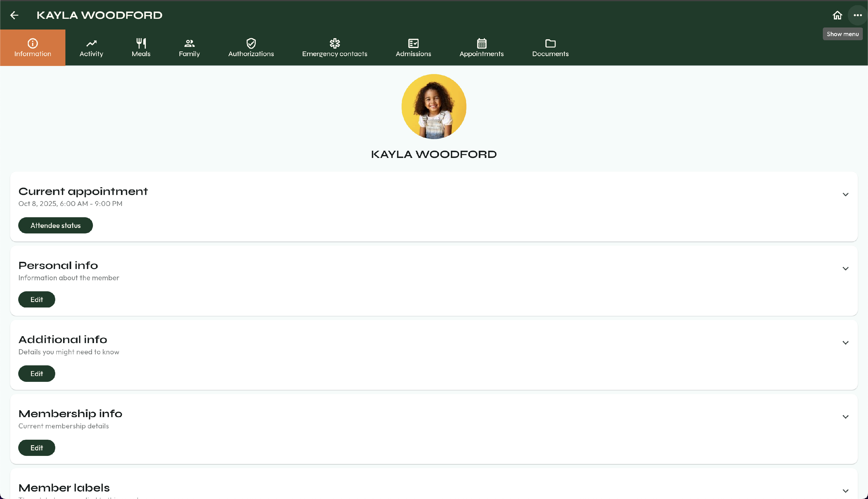Image resolution: width=868 pixels, height=499 pixels.
Task: Expand the Personal info chevron
Action: (845, 268)
